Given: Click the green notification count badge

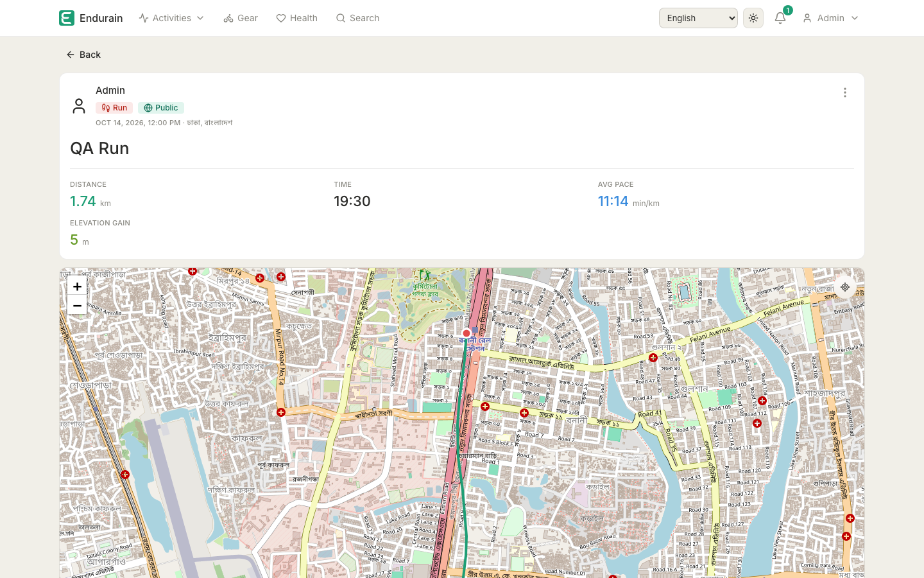Looking at the screenshot, I should [788, 10].
